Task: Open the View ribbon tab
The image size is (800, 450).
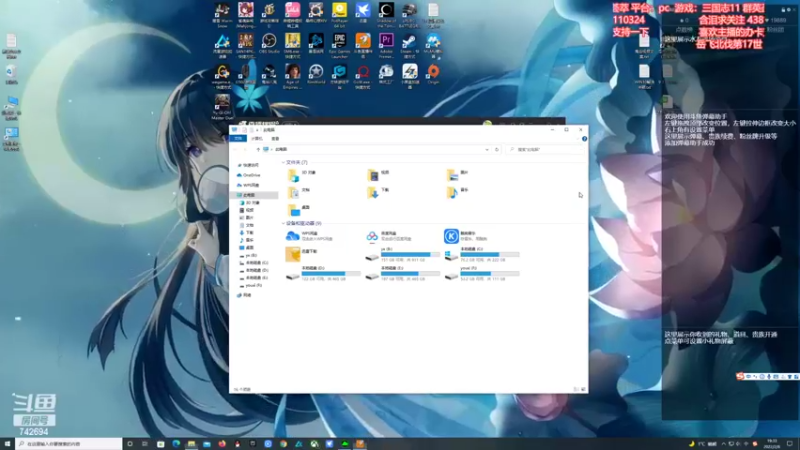Action: 276,139
